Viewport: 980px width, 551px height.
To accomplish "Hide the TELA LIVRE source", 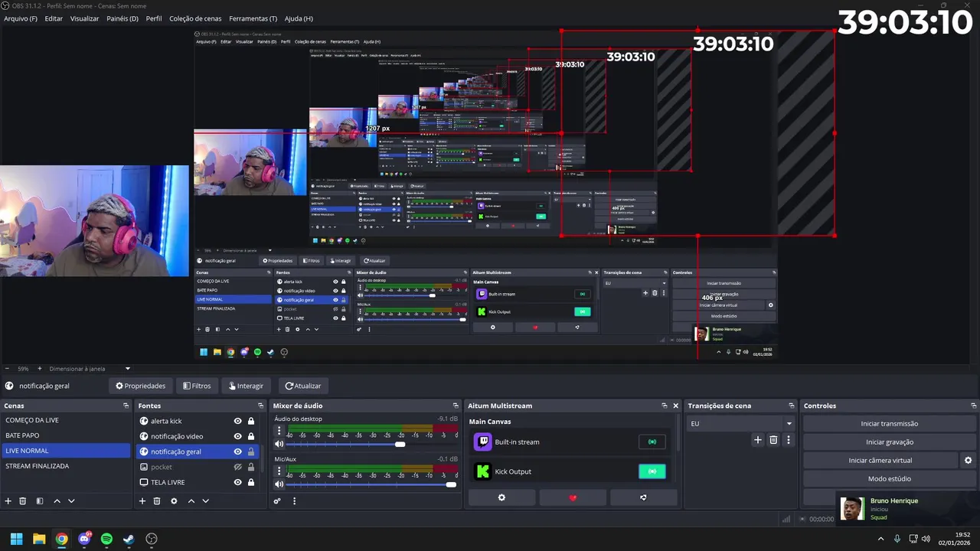I will (x=237, y=482).
